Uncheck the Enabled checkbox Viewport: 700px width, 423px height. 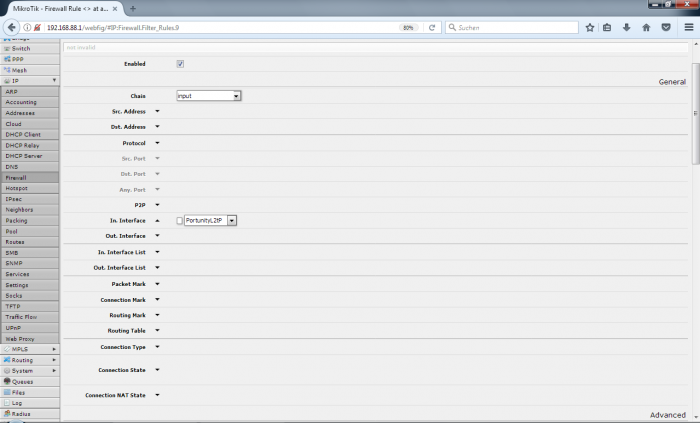tap(180, 64)
